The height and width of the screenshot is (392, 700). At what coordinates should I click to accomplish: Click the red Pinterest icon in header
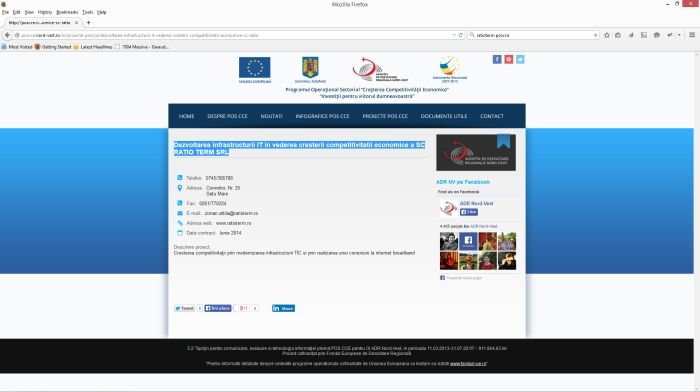pyautogui.click(x=508, y=59)
